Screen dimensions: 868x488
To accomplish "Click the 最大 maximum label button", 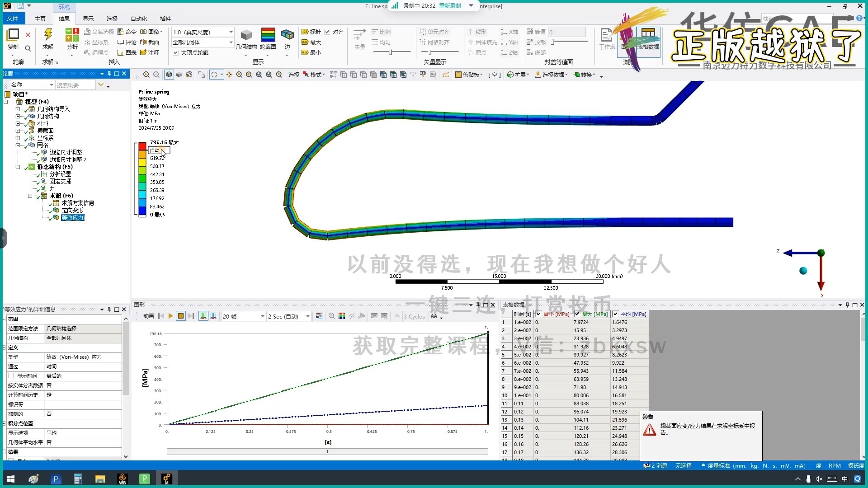I will pos(311,42).
